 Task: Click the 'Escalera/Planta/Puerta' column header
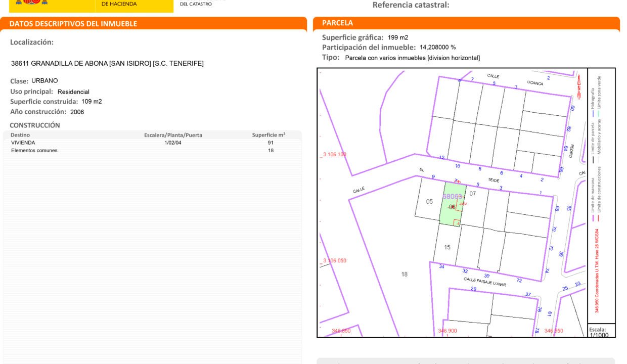[173, 135]
